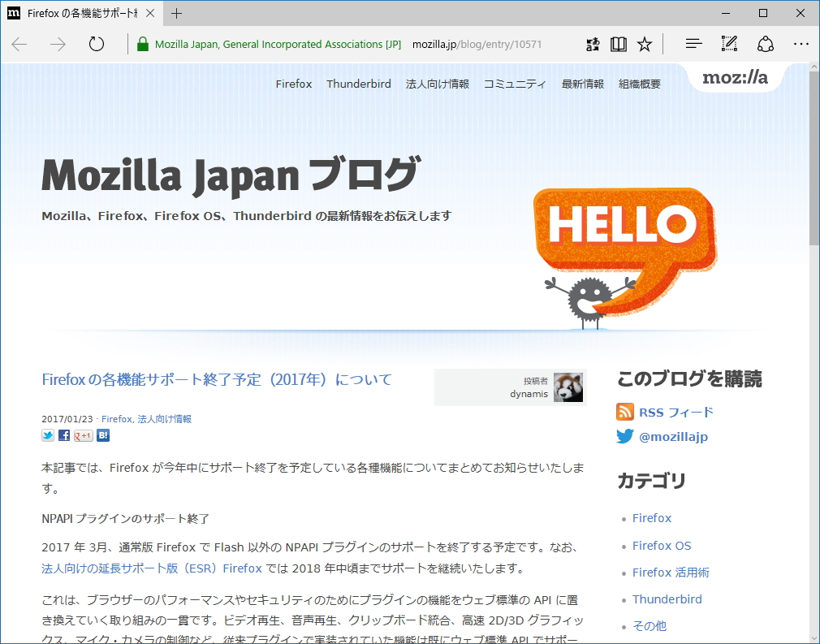Refresh the current page
The height and width of the screenshot is (644, 820).
[x=97, y=44]
